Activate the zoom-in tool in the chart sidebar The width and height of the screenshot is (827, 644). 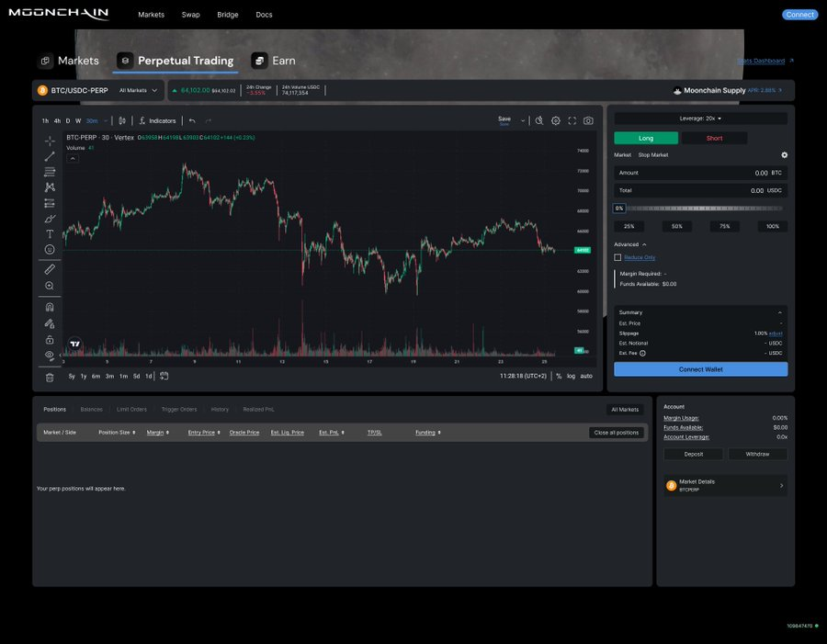point(50,286)
